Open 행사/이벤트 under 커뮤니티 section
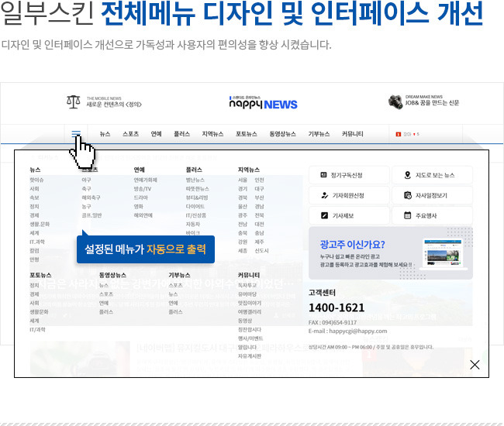This screenshot has width=504, height=426. pos(250,338)
